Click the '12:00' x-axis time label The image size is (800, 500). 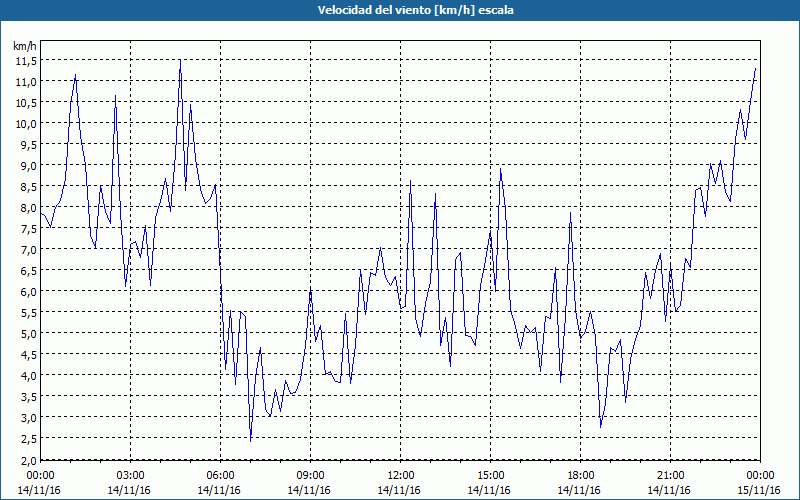pos(401,476)
